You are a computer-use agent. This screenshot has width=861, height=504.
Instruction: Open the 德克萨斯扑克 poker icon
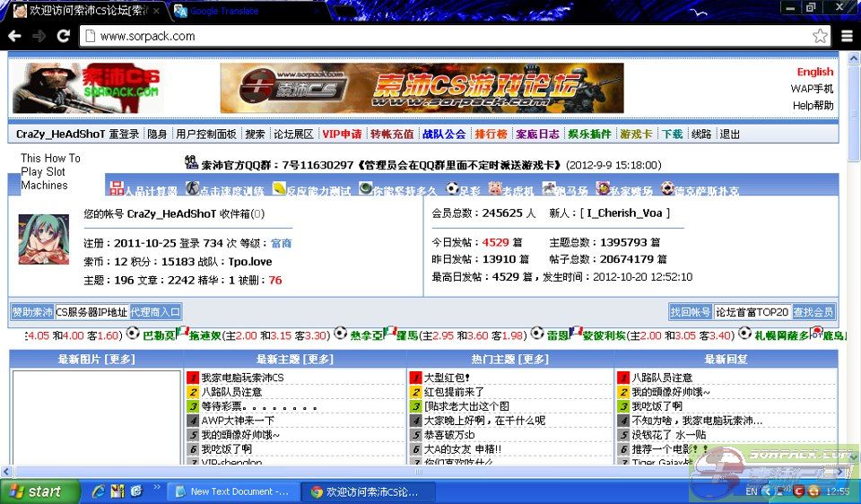667,188
